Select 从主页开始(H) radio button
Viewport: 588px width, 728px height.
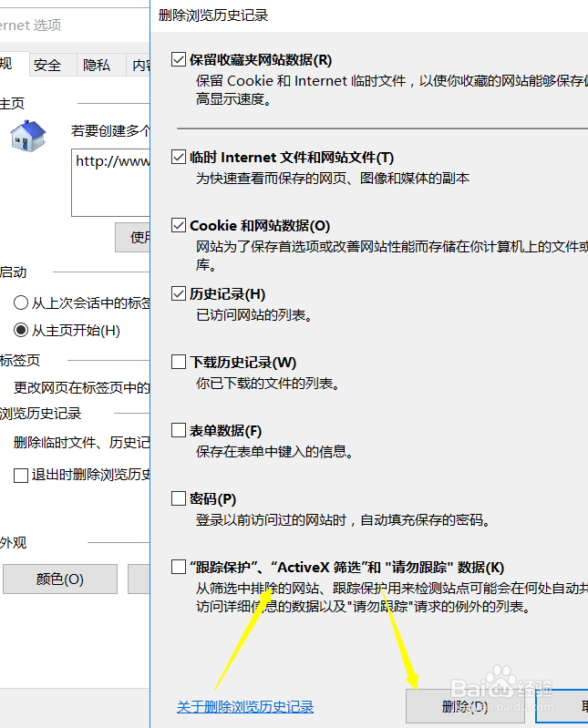[21, 330]
